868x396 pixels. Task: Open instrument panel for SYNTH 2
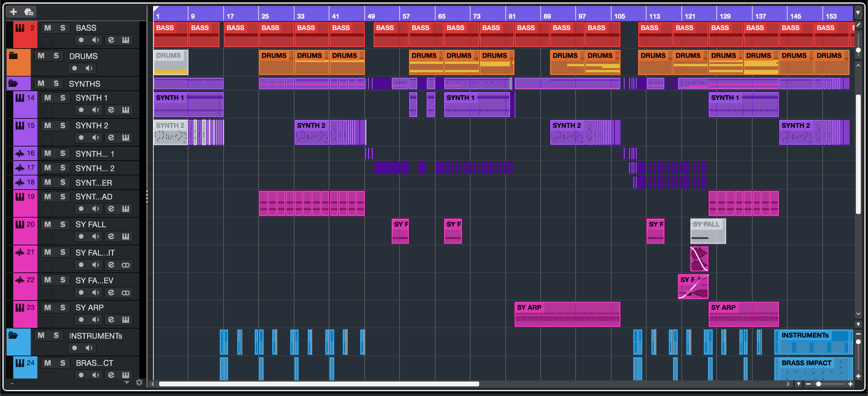point(126,137)
